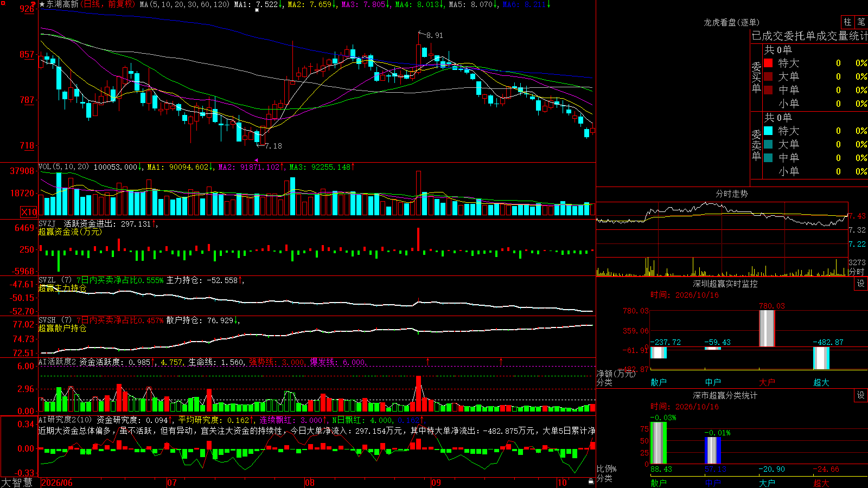Click the 深圳超赢实时监控 panel title
The image size is (868, 488).
click(x=725, y=284)
